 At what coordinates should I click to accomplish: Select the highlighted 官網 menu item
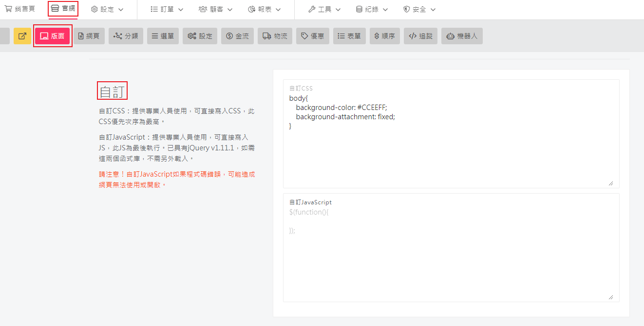[x=63, y=9]
